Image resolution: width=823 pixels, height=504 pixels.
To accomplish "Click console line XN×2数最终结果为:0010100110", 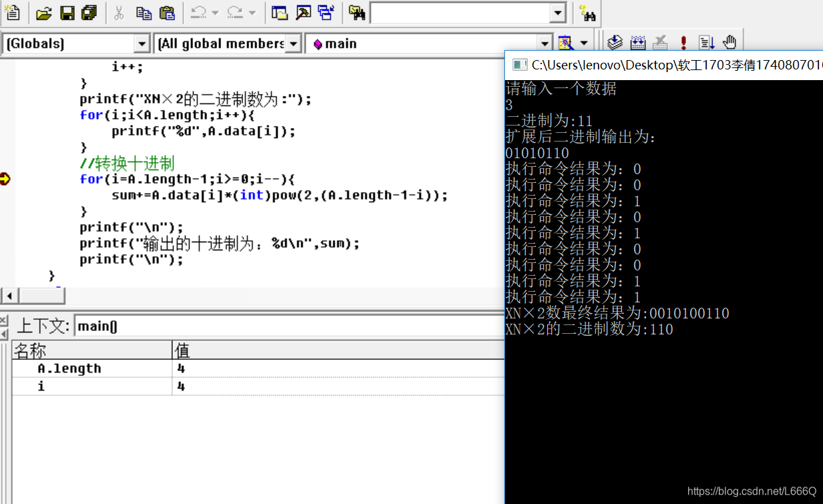I will pos(617,313).
